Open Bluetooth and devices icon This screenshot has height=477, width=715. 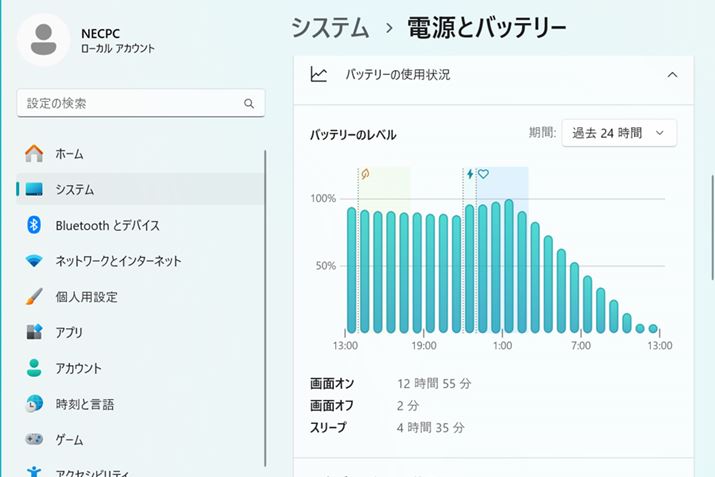(x=34, y=225)
